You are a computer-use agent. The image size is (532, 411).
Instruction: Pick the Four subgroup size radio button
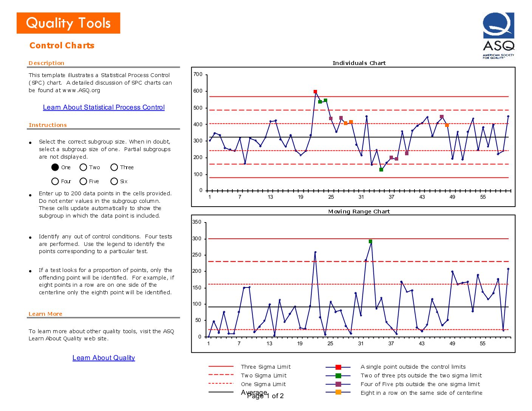point(55,181)
